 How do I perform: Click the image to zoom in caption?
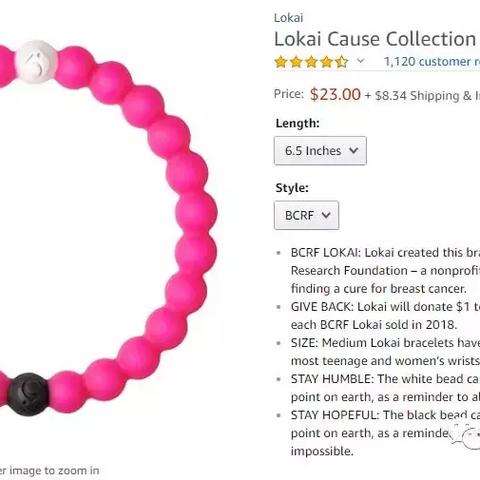pos(50,470)
